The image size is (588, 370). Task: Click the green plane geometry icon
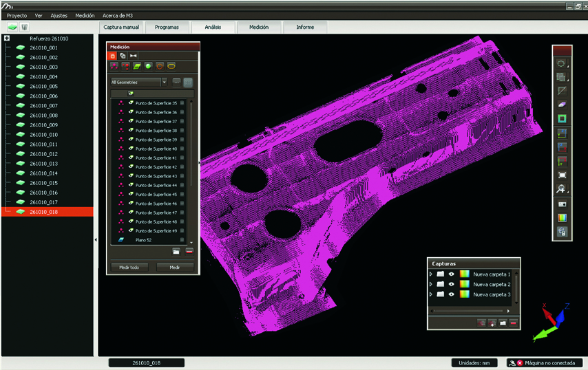[137, 67]
